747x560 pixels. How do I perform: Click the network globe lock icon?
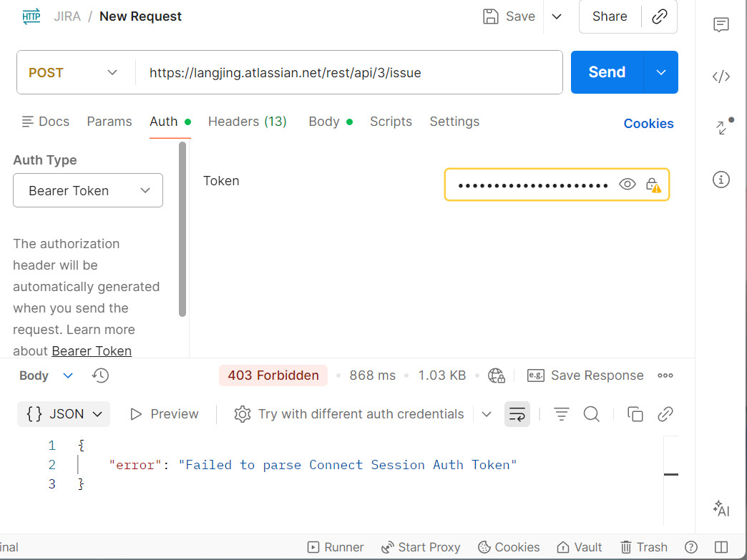coord(496,375)
